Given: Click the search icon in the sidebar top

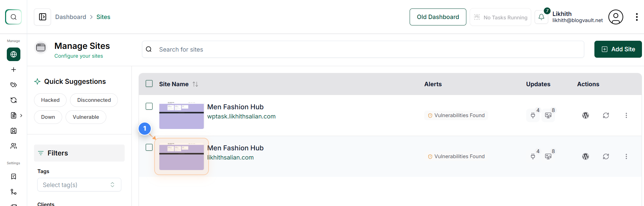Looking at the screenshot, I should (x=14, y=17).
